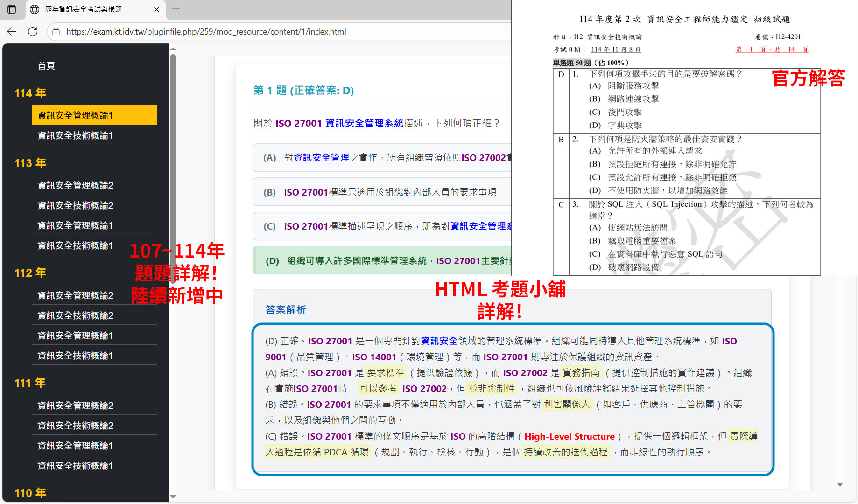Click the sidebar scroll up arrow
The width and height of the screenshot is (858, 504).
(173, 49)
